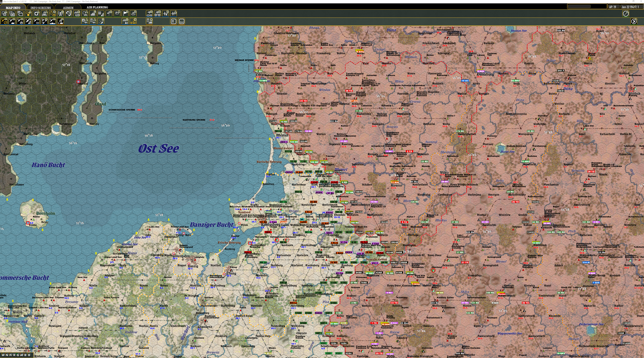
Task: Click the dogfighting planes icon (I)
Action: [101, 22]
